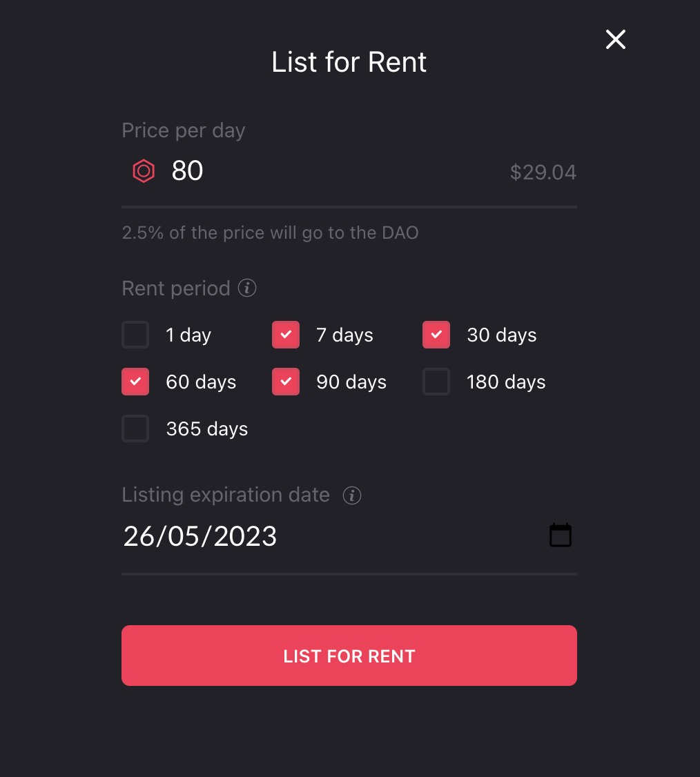Click the Rent period info icon

pos(247,288)
